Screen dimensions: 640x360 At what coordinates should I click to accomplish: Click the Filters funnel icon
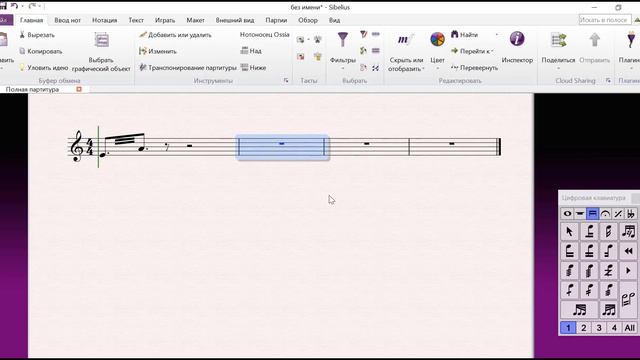point(343,40)
